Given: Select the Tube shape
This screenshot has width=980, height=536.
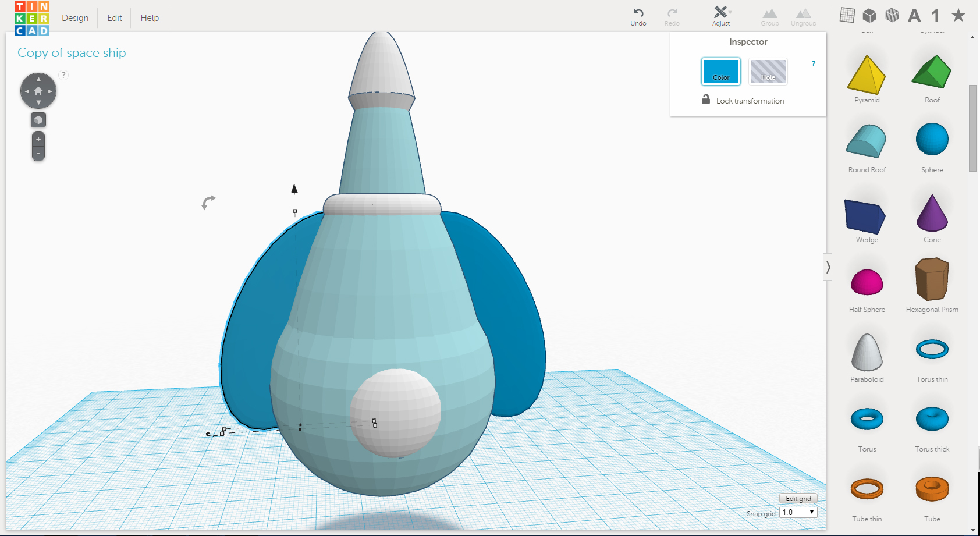Looking at the screenshot, I should pyautogui.click(x=932, y=499).
